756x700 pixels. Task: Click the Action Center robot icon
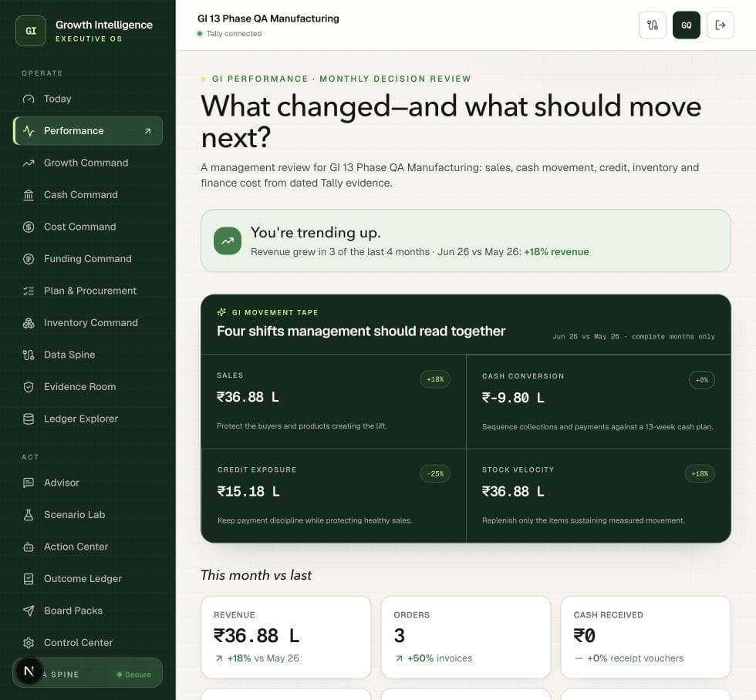(x=29, y=547)
